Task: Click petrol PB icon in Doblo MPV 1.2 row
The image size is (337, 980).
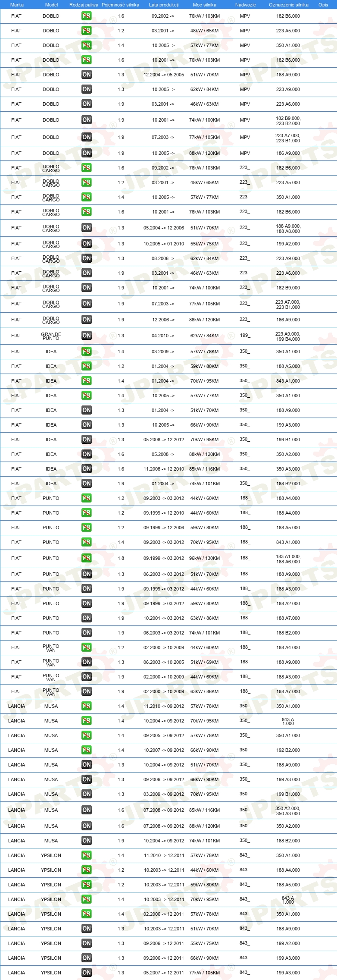Action: pos(87,31)
